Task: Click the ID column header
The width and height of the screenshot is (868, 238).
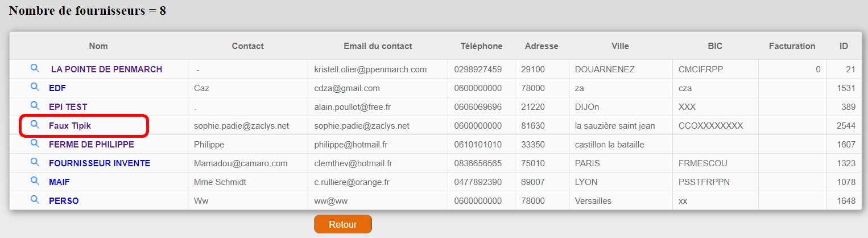Action: [844, 46]
